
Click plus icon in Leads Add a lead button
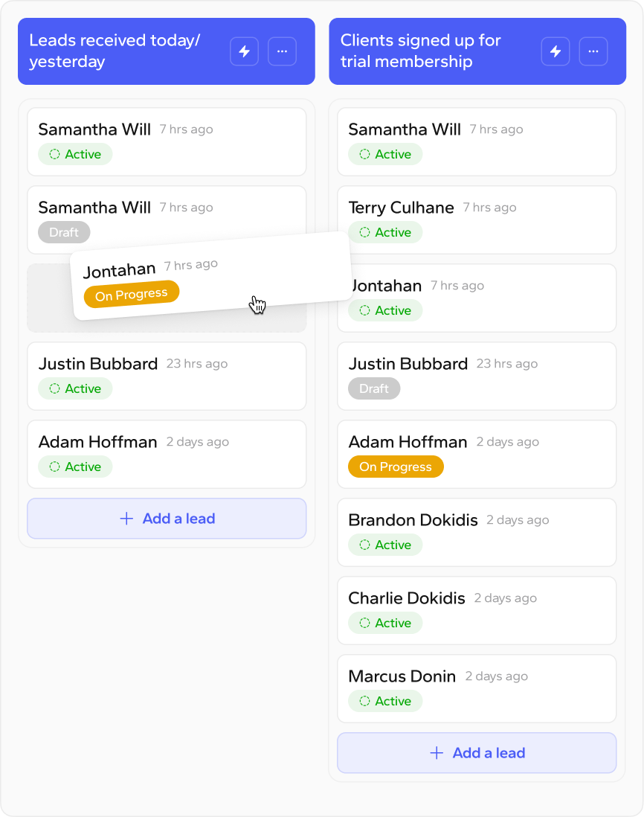click(126, 519)
